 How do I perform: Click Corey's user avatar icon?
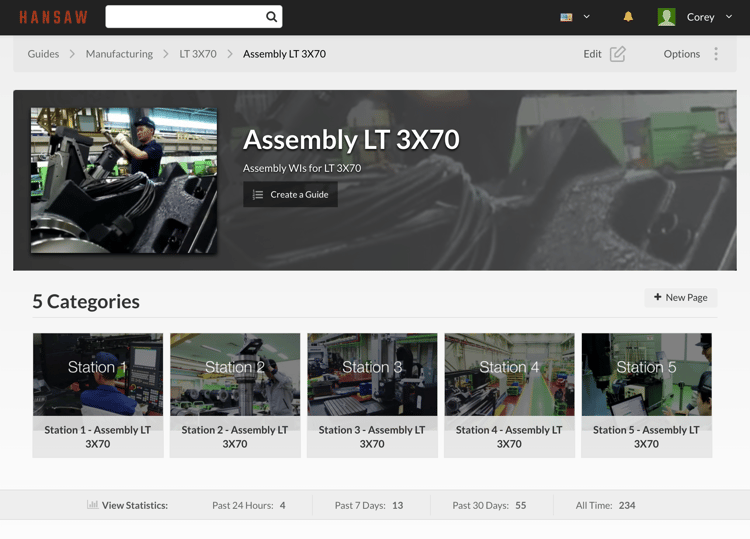pos(667,17)
